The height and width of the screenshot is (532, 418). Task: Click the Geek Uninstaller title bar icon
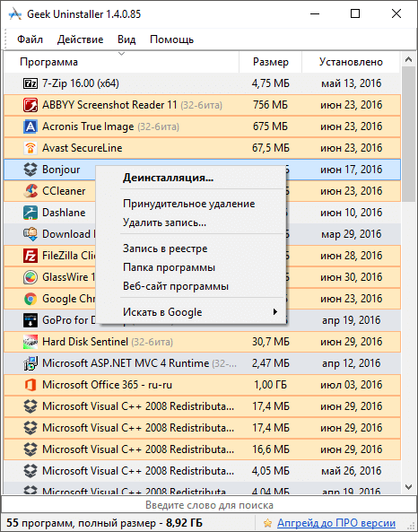point(15,14)
